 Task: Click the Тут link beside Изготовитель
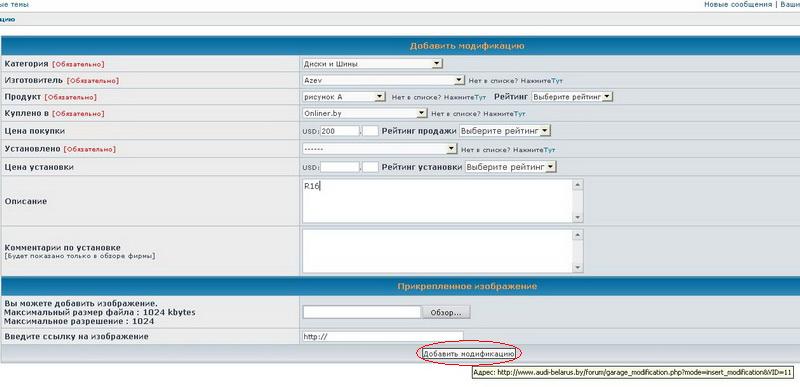pos(557,81)
